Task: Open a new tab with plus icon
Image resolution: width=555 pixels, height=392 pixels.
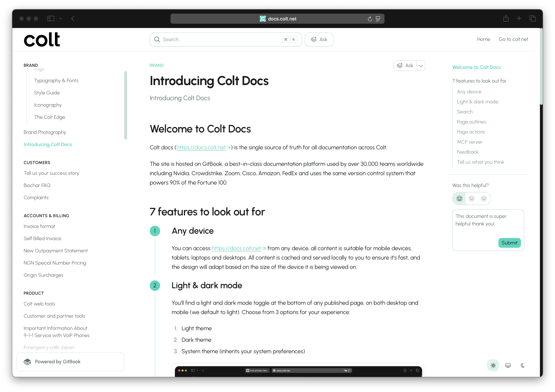Action: (519, 19)
